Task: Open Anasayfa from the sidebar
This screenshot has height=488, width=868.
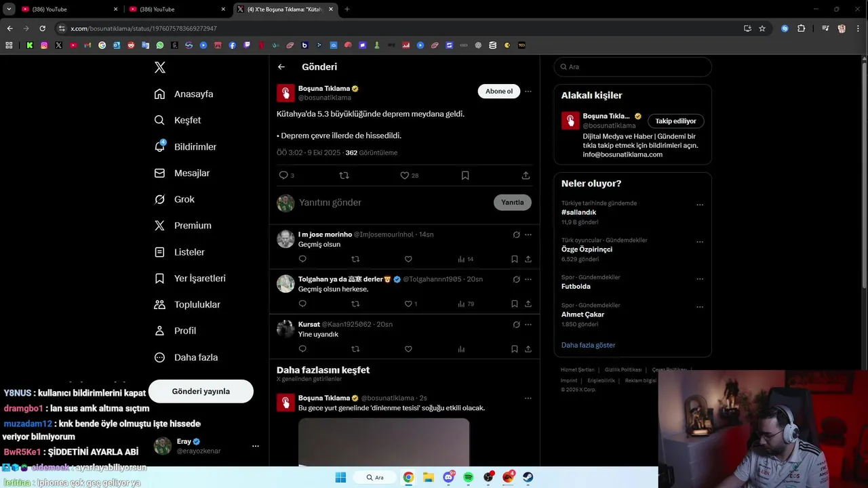Action: [x=184, y=94]
